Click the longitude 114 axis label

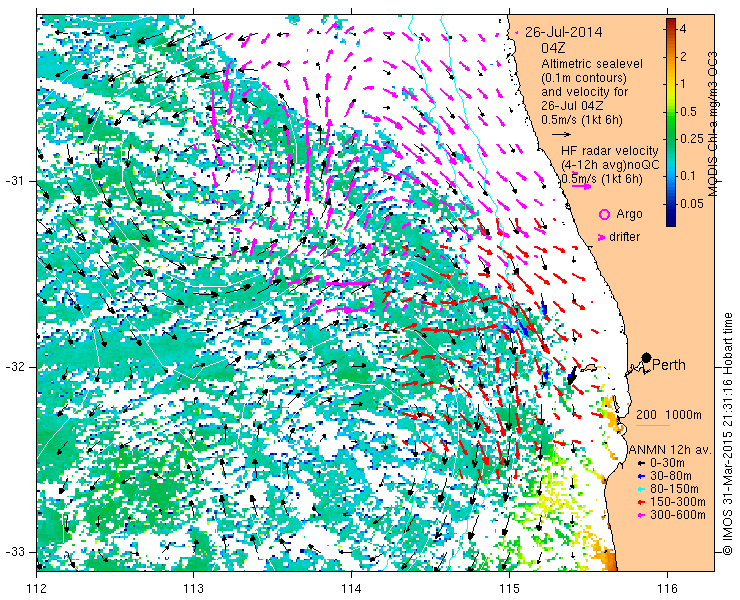tap(352, 588)
